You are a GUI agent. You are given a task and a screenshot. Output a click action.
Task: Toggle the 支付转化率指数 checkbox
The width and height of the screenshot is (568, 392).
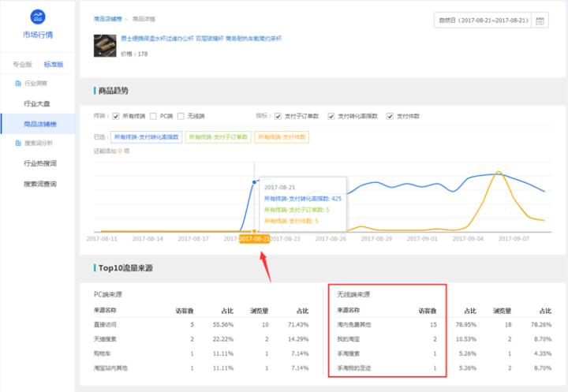(x=331, y=116)
